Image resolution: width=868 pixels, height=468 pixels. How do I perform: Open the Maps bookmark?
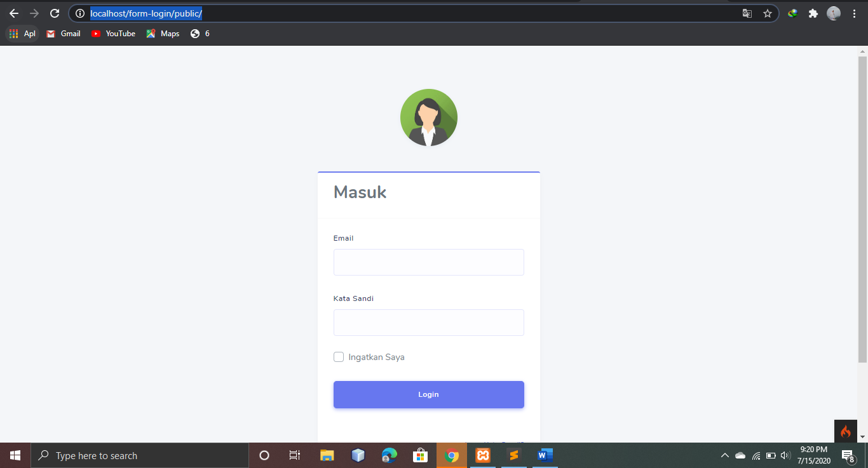pos(163,34)
